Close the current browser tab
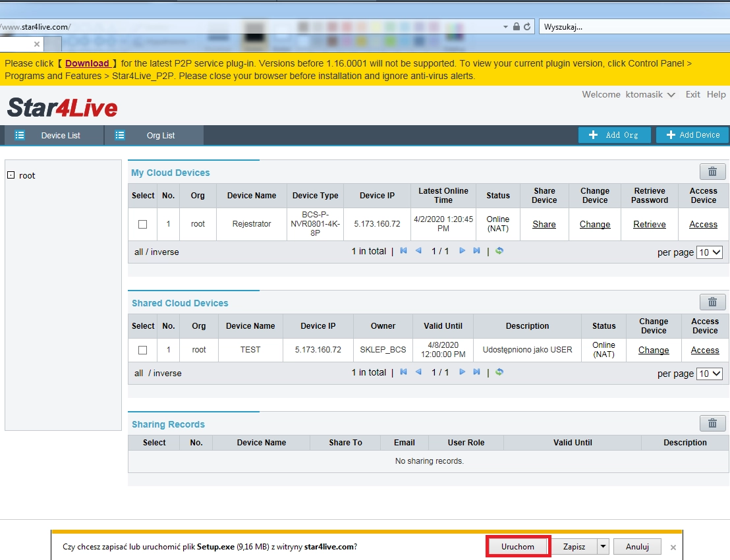This screenshot has width=730, height=560. pos(37,44)
